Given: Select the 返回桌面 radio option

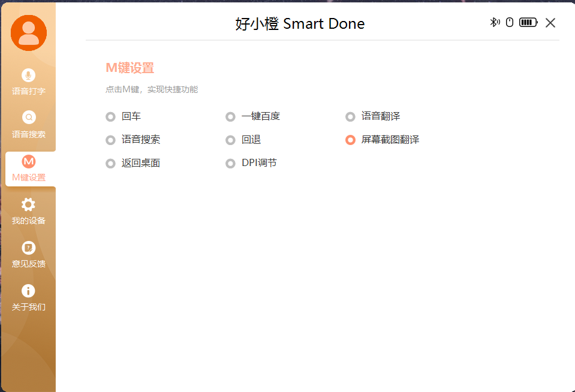Looking at the screenshot, I should [110, 164].
